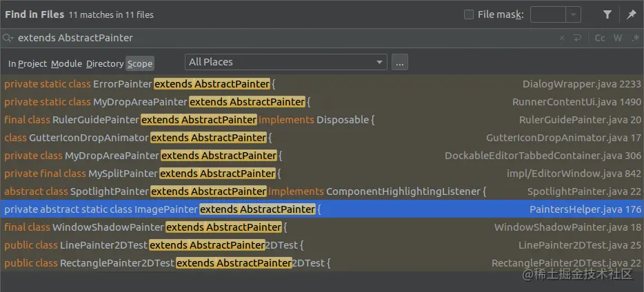Viewport: 644px width, 292px height.
Task: Select the RulerGuidePainter result row
Action: click(322, 120)
